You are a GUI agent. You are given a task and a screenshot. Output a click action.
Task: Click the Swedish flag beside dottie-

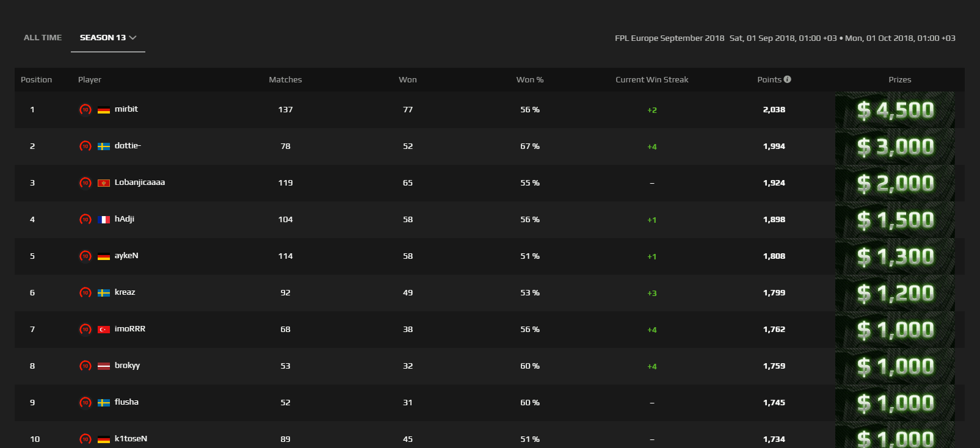104,146
